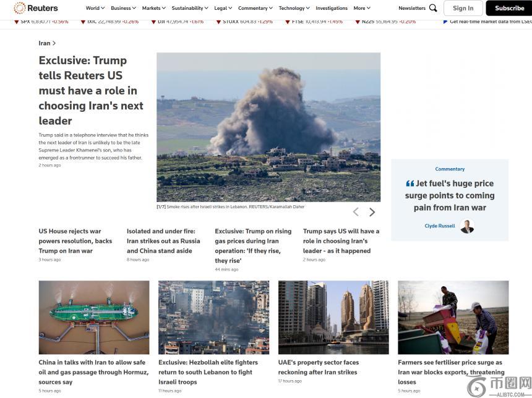Open the Investigations section
532x398 pixels.
(x=332, y=8)
